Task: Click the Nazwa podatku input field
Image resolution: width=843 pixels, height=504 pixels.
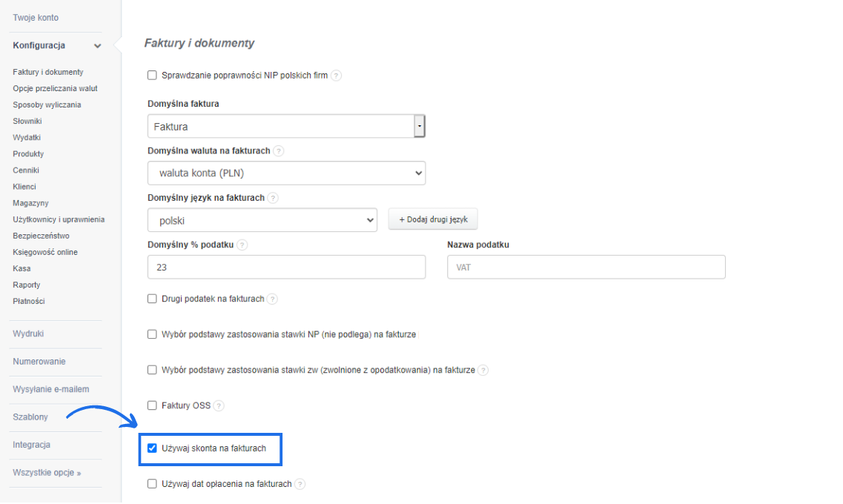Action: point(586,267)
